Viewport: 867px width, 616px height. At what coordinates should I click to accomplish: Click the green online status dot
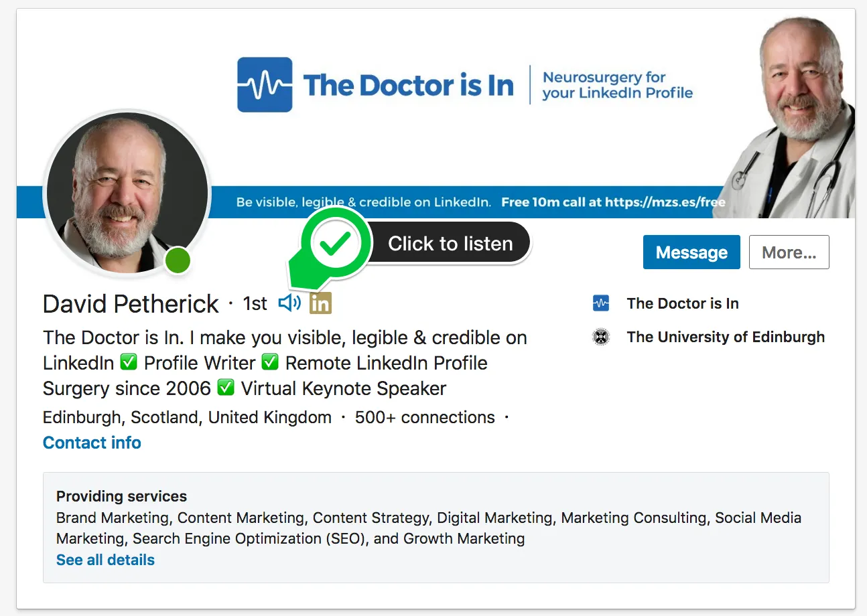[178, 260]
